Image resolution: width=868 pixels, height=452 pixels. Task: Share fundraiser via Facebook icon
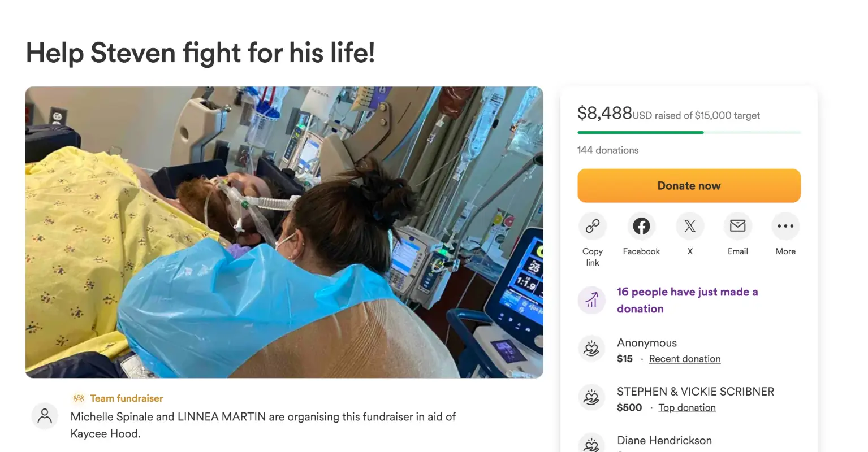pos(641,226)
